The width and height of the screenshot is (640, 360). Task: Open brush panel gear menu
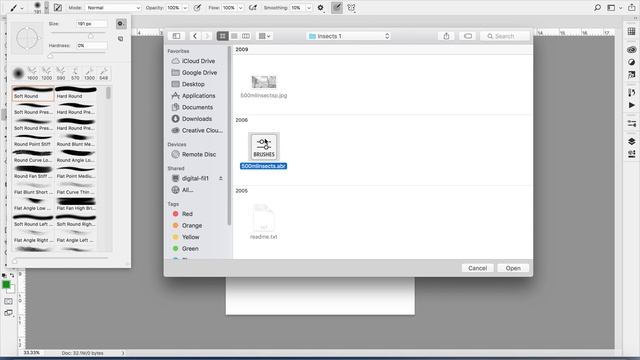coord(120,24)
